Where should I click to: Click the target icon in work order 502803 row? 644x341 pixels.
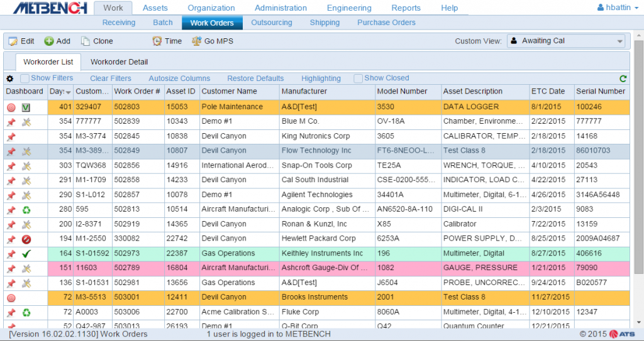11,107
